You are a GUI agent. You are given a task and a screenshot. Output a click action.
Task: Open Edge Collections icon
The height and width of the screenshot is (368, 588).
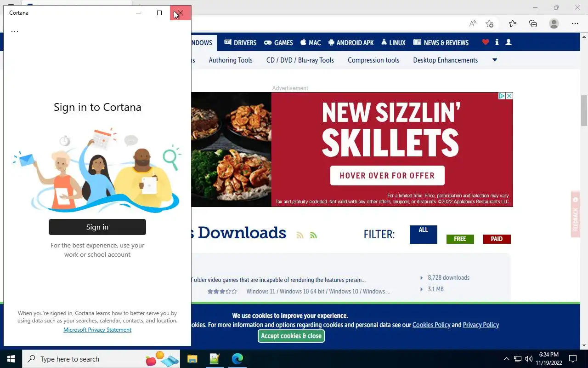click(x=533, y=23)
